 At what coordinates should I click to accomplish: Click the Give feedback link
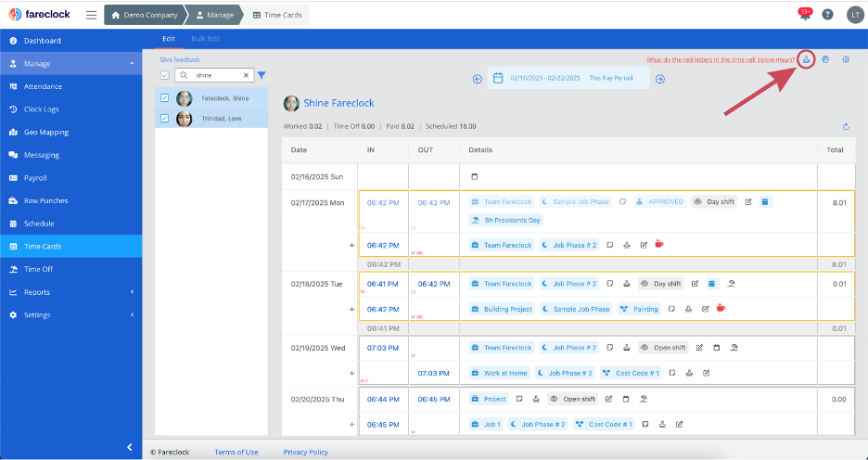(x=180, y=59)
